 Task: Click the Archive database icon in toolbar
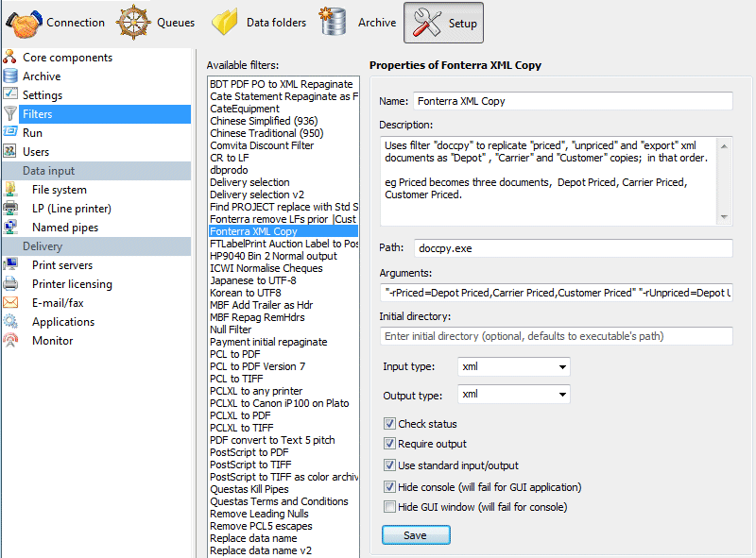click(333, 21)
